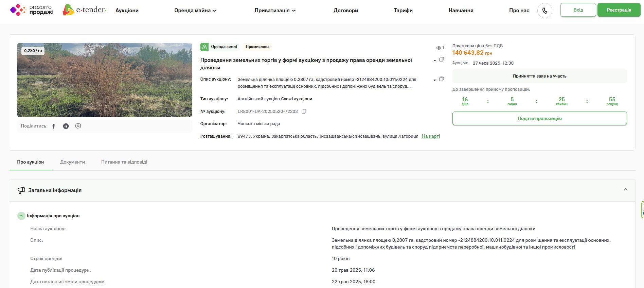Open the e-tender logo homepage
This screenshot has width=644, height=288.
[85, 10]
